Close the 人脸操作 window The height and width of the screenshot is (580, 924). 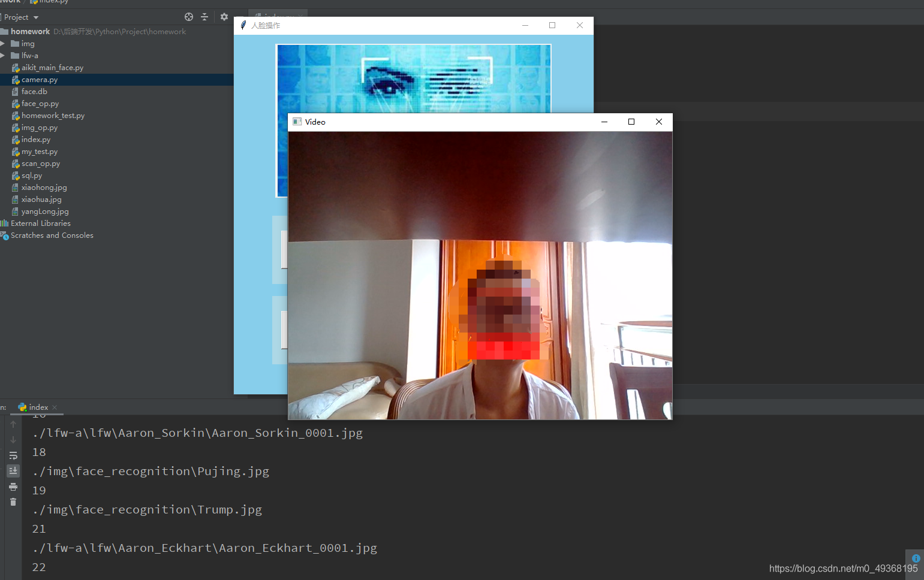(x=580, y=25)
